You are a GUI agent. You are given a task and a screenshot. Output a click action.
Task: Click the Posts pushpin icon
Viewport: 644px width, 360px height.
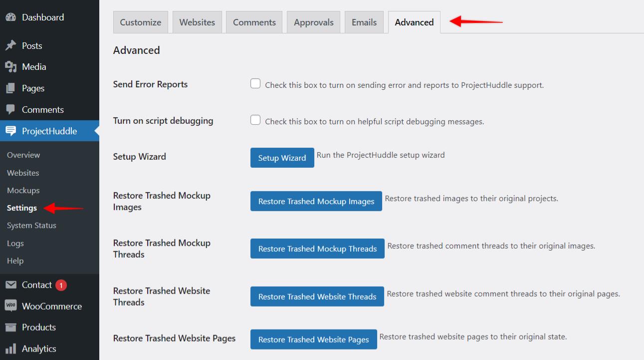10,46
